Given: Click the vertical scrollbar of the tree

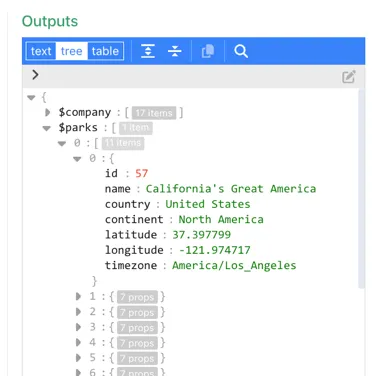Looking at the screenshot, I should point(361,188).
